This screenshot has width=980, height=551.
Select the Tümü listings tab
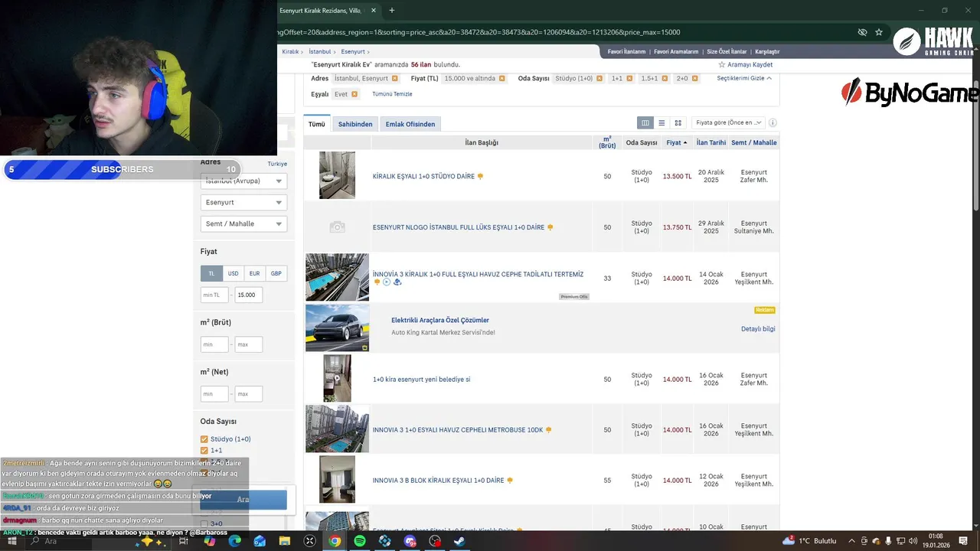click(x=317, y=124)
